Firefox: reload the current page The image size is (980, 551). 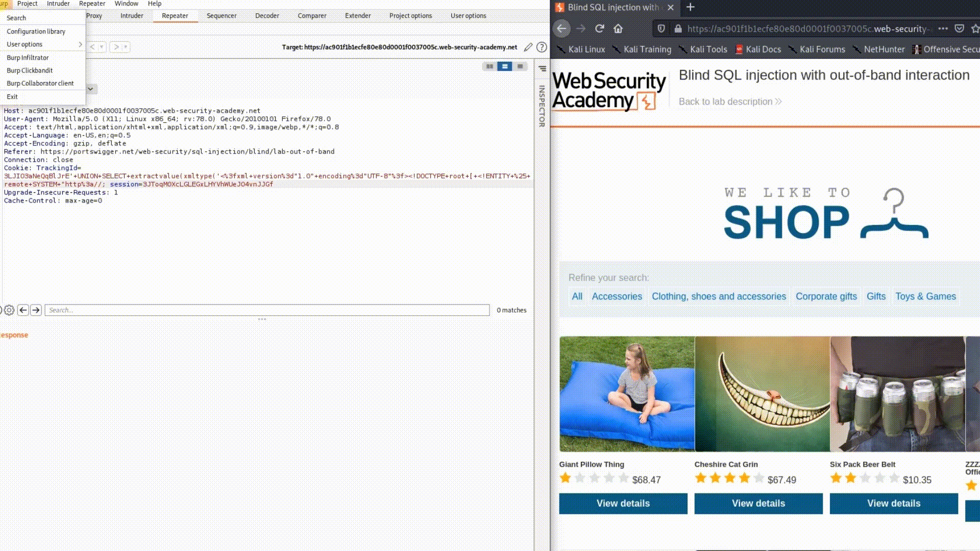[600, 29]
